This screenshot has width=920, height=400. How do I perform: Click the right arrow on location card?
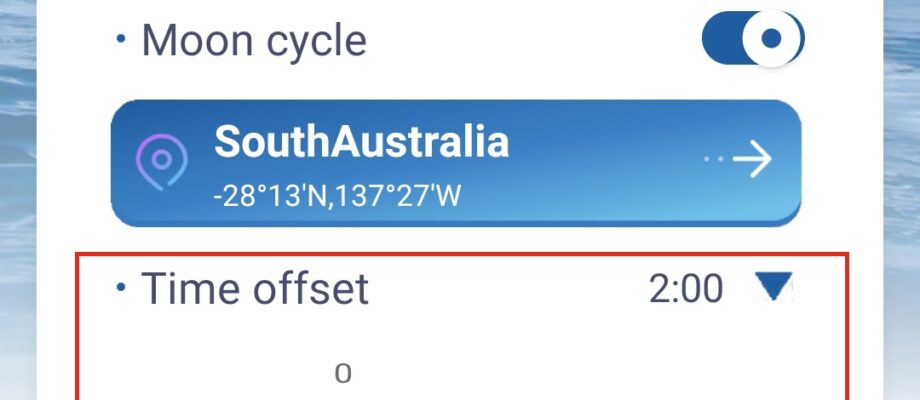click(x=750, y=159)
